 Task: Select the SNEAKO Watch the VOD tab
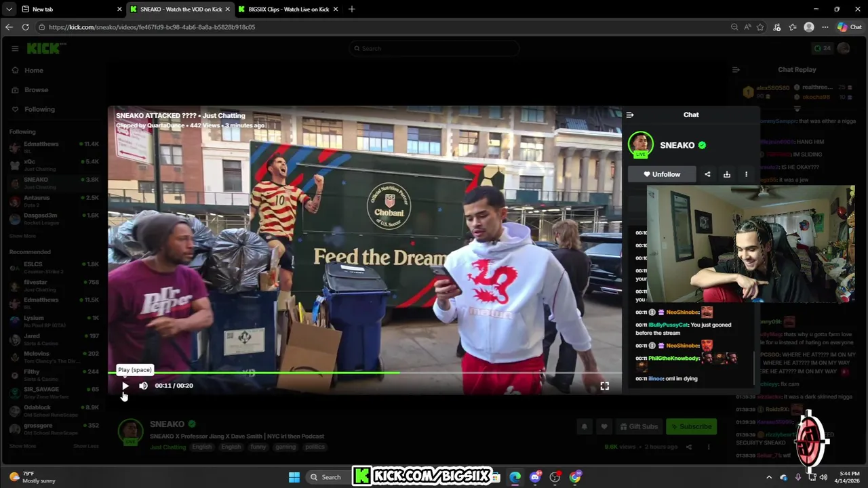[x=180, y=9]
